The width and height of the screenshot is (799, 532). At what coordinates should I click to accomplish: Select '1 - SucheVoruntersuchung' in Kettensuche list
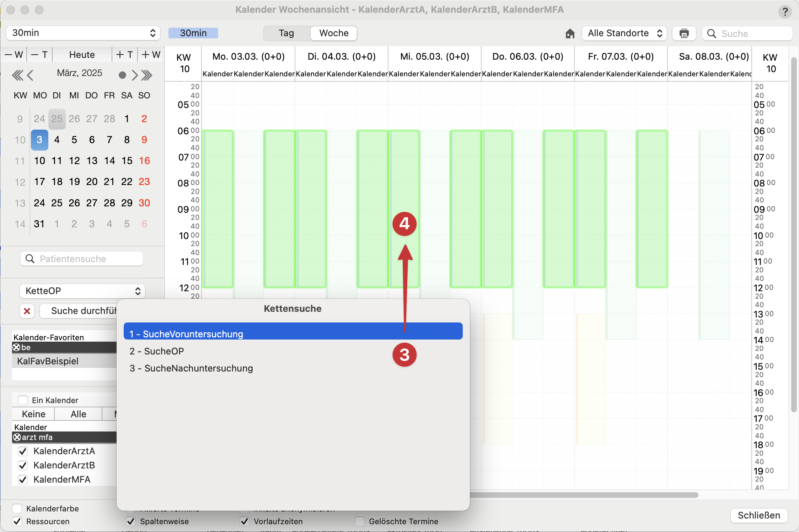coord(293,334)
